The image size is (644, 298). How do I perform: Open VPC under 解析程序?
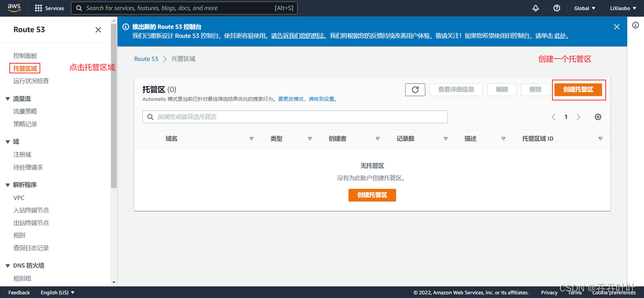click(x=19, y=198)
